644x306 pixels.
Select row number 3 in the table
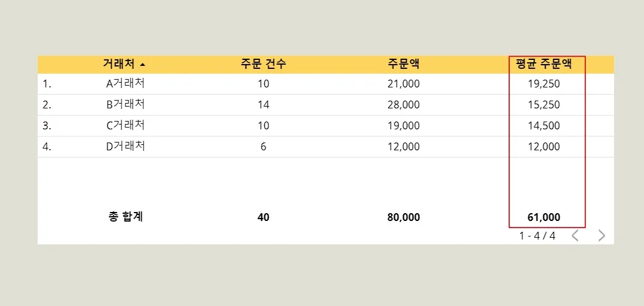pos(47,126)
